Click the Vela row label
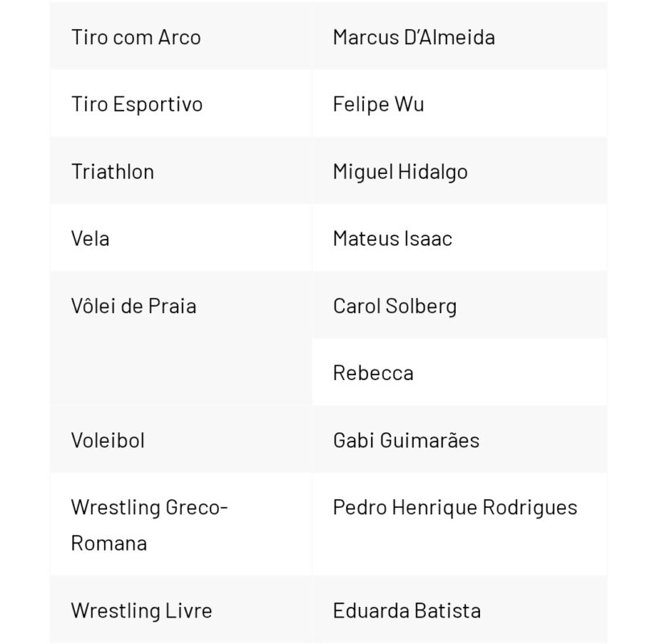The height and width of the screenshot is (644, 657). point(90,238)
